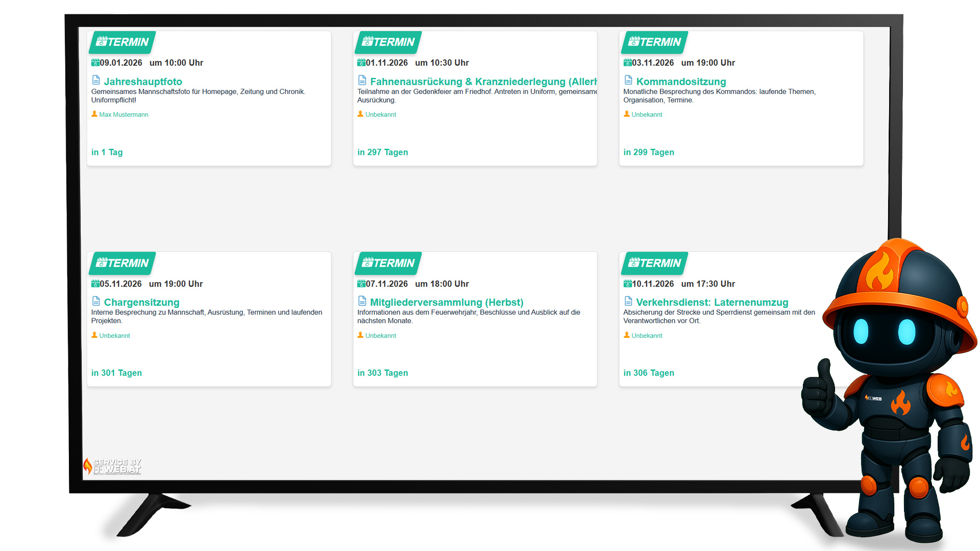Click the person icon beside Max Mustermann
This screenshot has width=980, height=551.
(x=94, y=114)
